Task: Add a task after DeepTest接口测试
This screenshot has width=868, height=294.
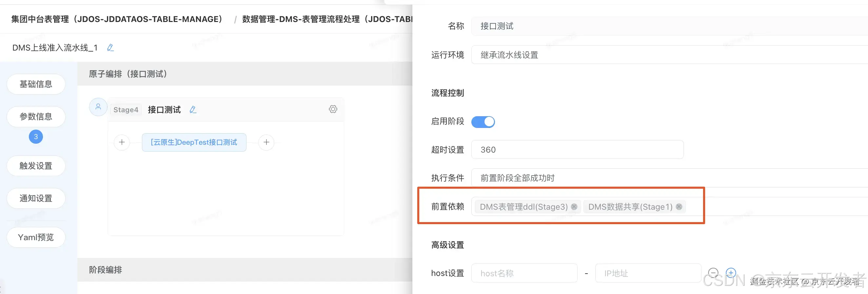Action: point(266,142)
